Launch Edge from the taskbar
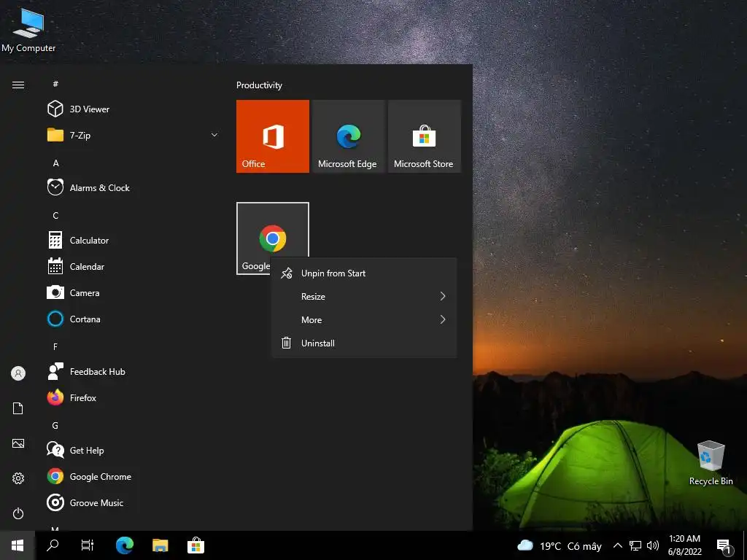 124,545
